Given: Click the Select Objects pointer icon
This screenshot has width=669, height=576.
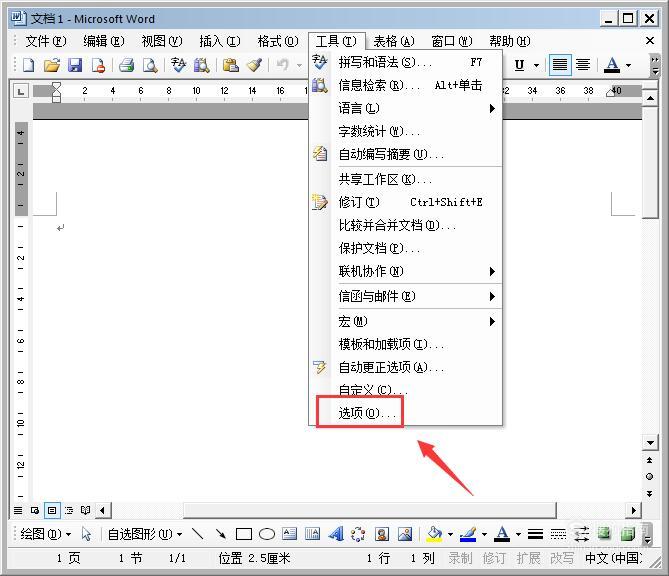Looking at the screenshot, I should (x=86, y=534).
